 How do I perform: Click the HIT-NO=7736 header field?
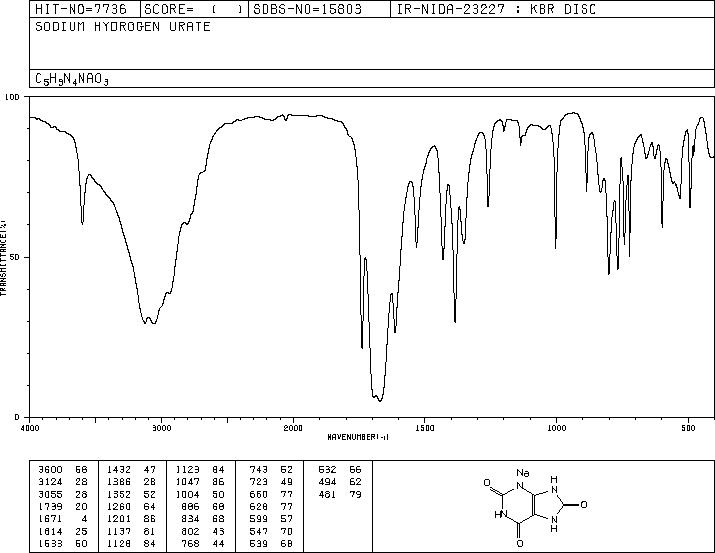click(81, 9)
